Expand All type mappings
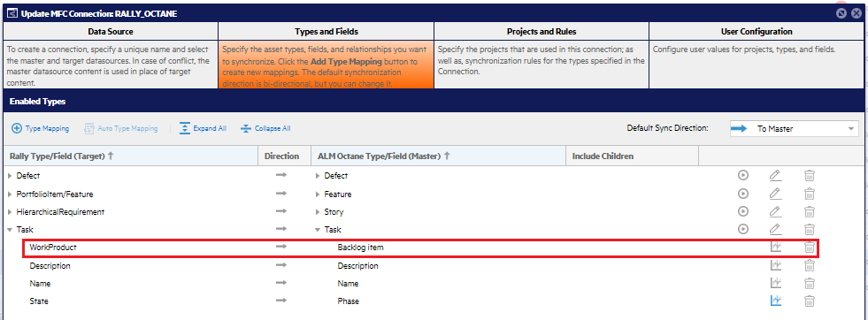Image resolution: width=868 pixels, height=320 pixels. (x=203, y=128)
